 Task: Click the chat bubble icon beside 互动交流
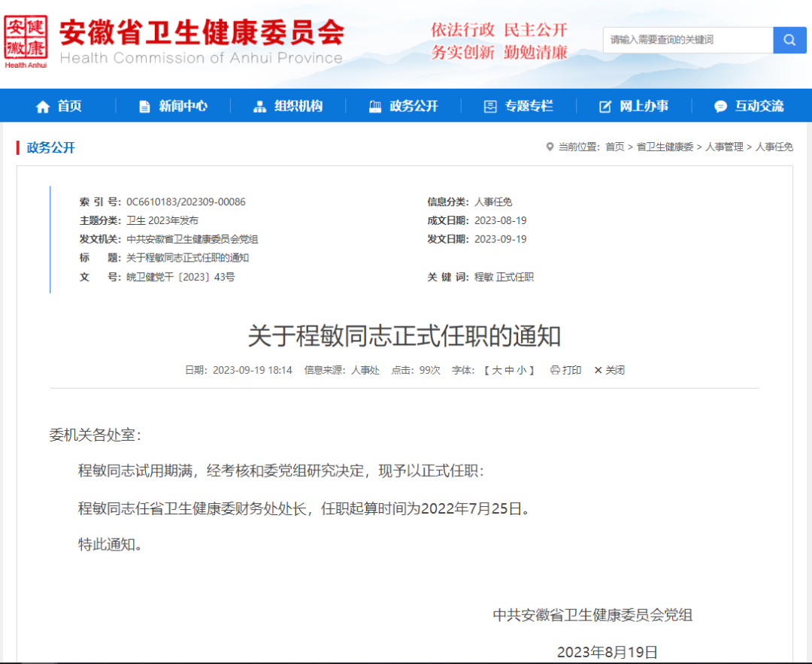click(721, 105)
